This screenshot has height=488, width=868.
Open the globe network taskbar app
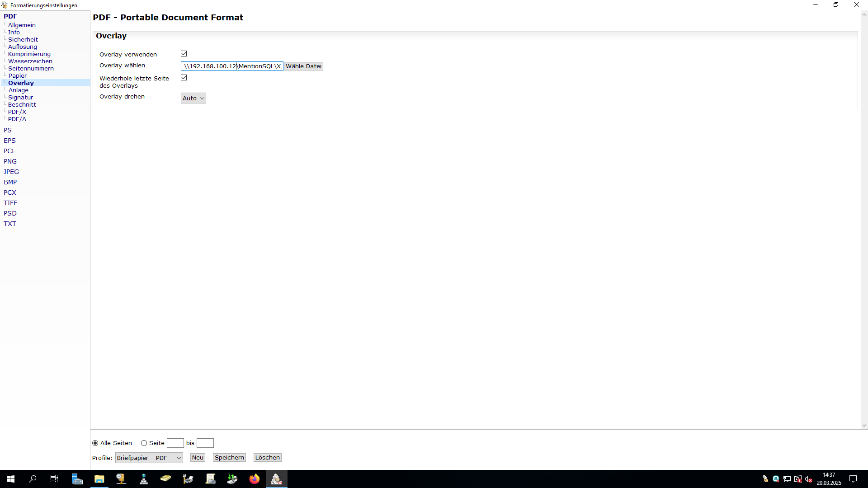click(x=143, y=479)
